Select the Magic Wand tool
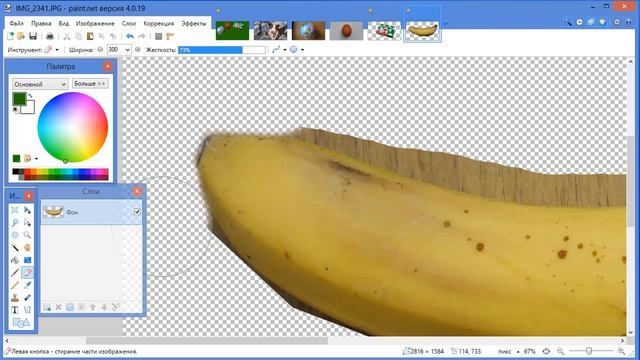Image resolution: width=640 pixels, height=360 pixels. (15, 248)
